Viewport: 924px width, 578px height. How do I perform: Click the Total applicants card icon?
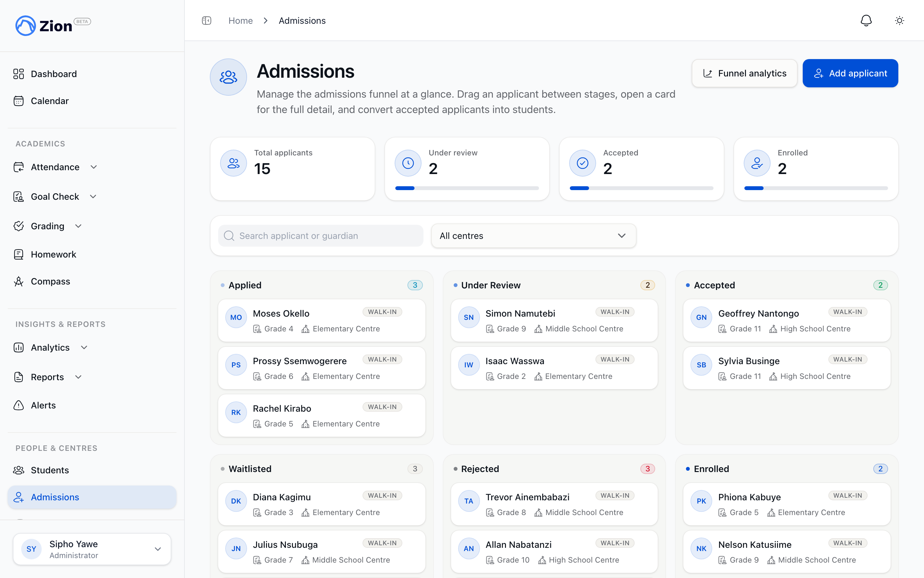[x=233, y=163]
